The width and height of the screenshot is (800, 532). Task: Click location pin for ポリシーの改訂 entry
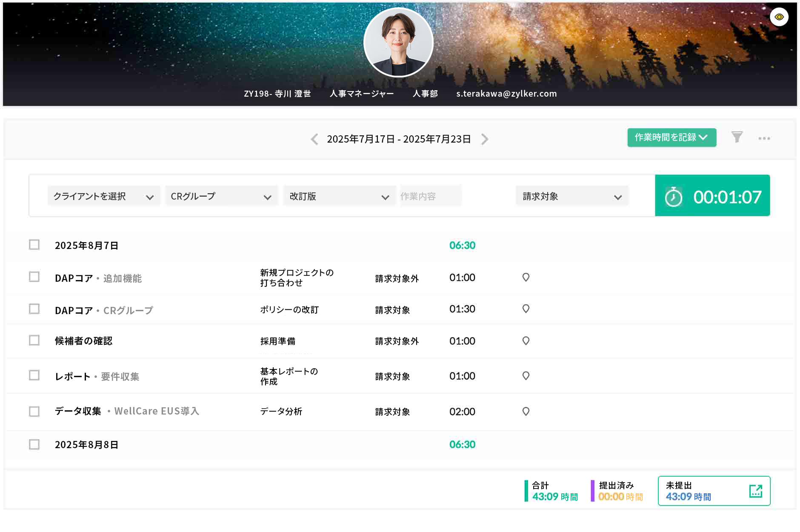526,309
